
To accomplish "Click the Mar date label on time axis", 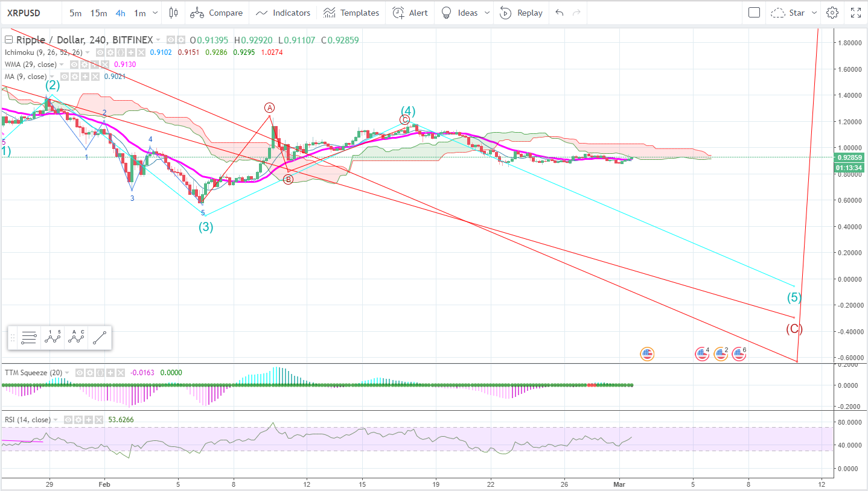I will (x=620, y=484).
